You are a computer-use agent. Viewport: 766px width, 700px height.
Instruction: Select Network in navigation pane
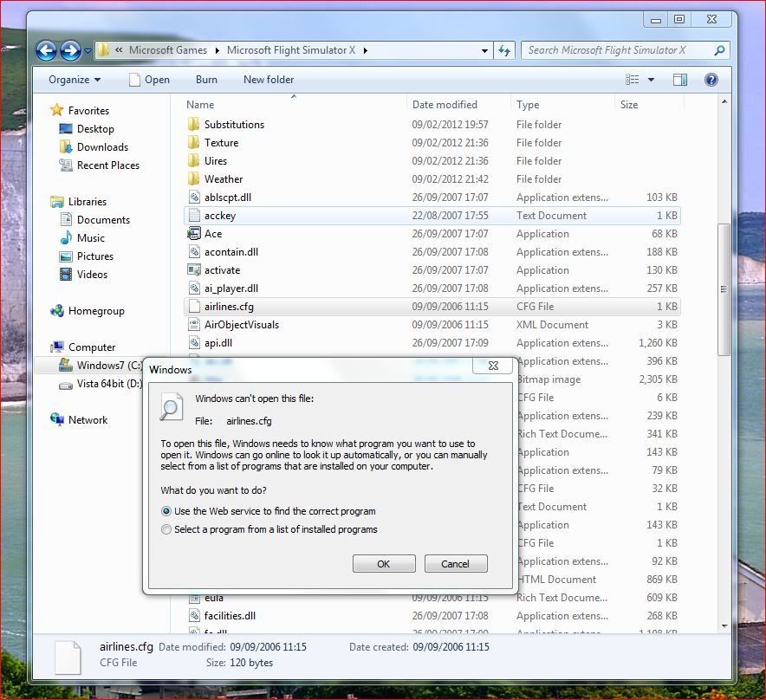pyautogui.click(x=79, y=419)
